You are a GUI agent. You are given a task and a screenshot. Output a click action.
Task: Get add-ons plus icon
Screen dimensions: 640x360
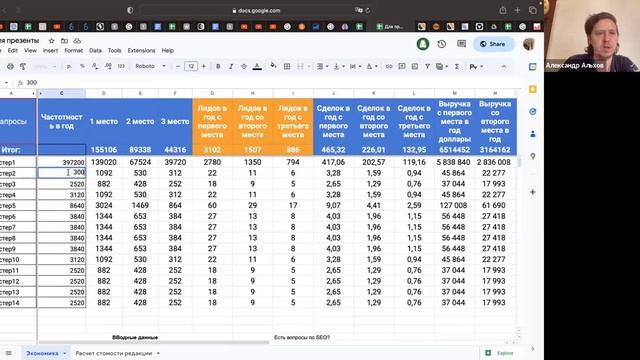pos(533,192)
